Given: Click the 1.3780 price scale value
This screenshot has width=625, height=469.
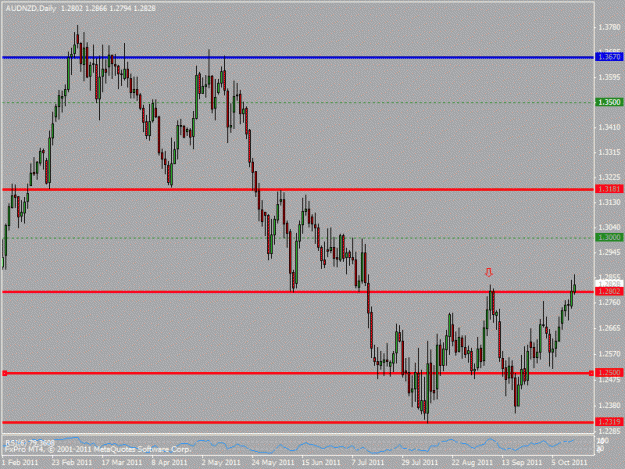Looking at the screenshot, I should tap(609, 27).
